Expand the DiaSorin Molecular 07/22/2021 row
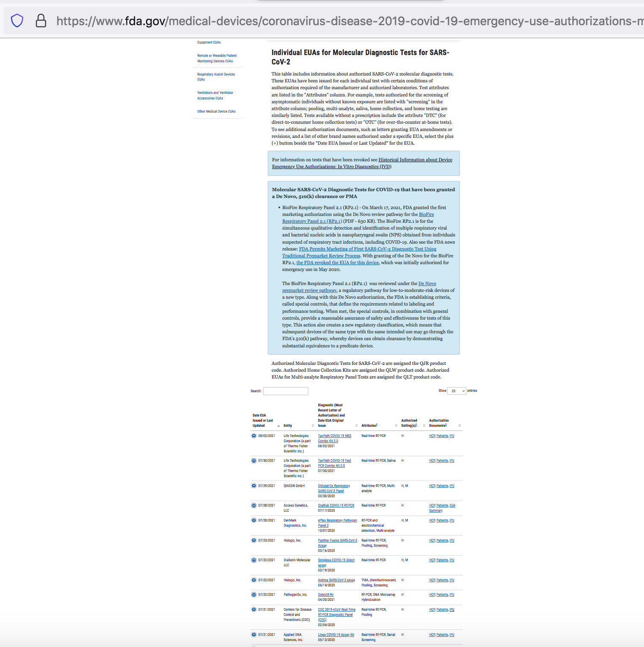This screenshot has height=647, width=644. tap(254, 560)
